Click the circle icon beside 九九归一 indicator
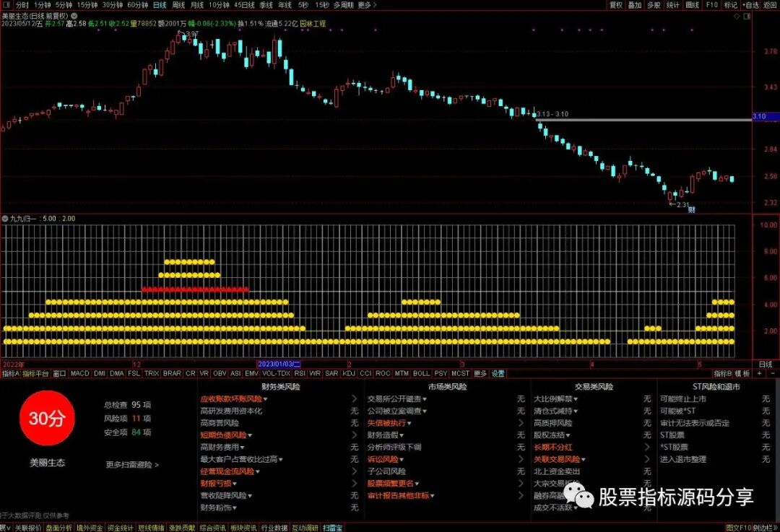780x532 pixels. (x=5, y=219)
